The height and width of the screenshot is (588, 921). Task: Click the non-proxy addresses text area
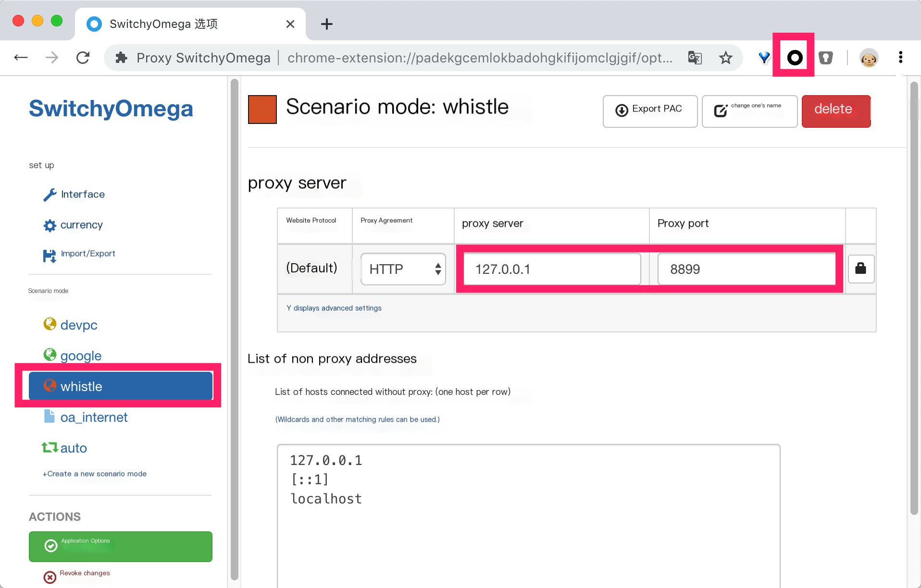528,516
